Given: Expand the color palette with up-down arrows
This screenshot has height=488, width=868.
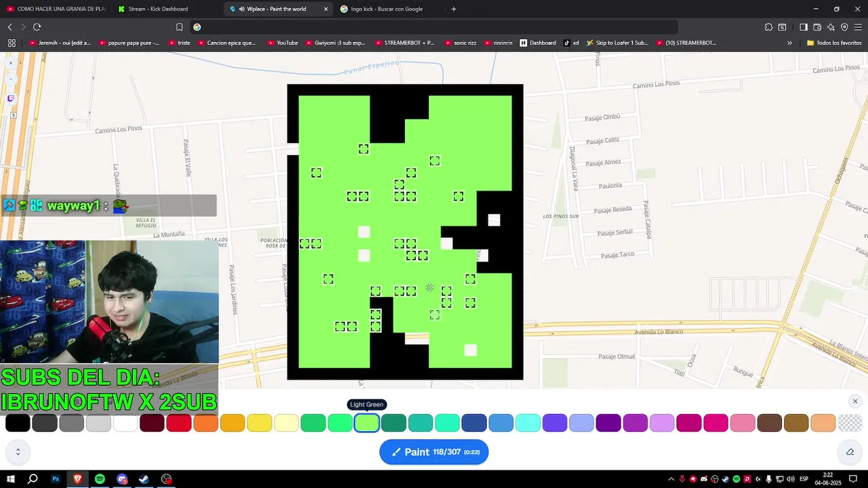Looking at the screenshot, I should click(18, 452).
